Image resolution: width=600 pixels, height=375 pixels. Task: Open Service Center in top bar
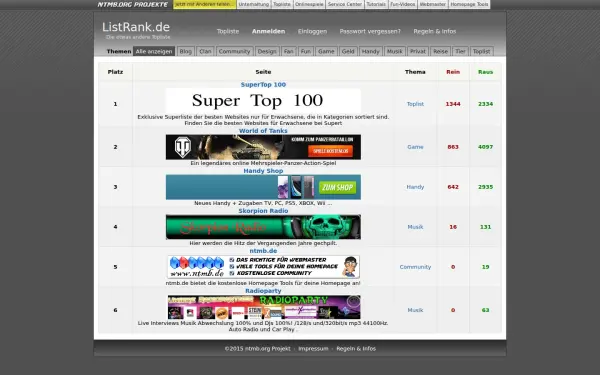coord(345,4)
